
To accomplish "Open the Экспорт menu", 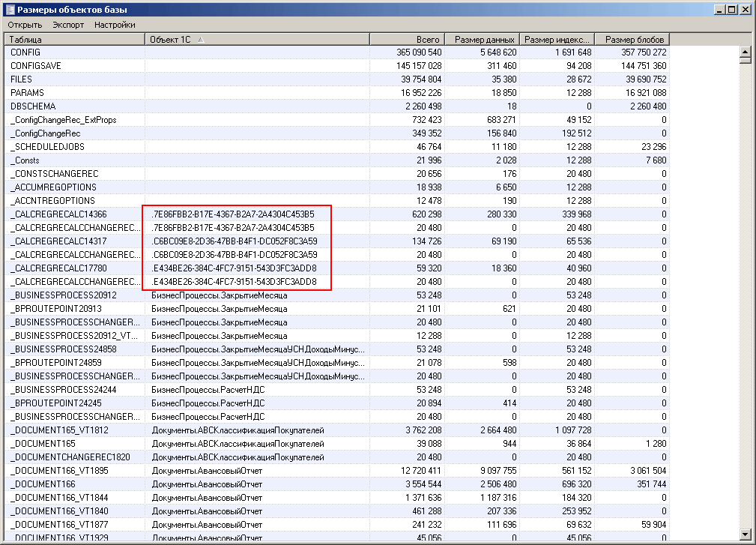I will (68, 25).
